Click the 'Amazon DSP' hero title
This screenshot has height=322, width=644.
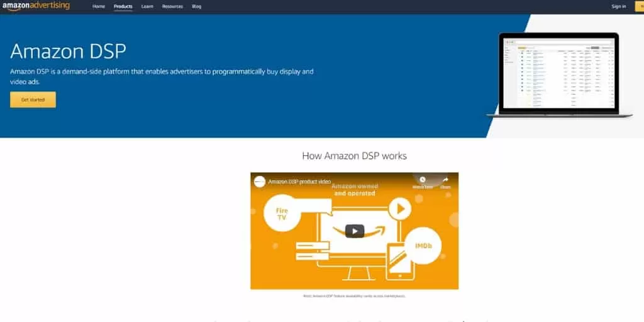pos(68,52)
